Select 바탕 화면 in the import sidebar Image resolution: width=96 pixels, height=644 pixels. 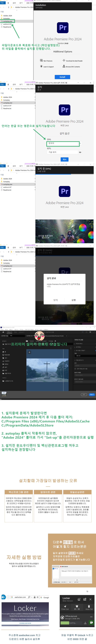coord(6,355)
